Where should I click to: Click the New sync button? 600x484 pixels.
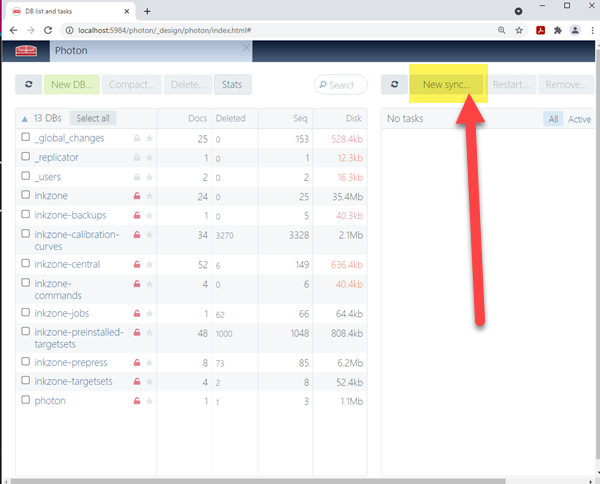(x=446, y=84)
